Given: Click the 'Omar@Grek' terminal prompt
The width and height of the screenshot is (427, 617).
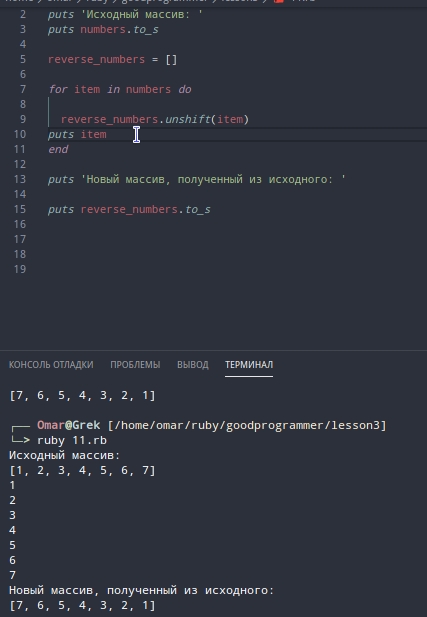Looking at the screenshot, I should pos(68,425).
